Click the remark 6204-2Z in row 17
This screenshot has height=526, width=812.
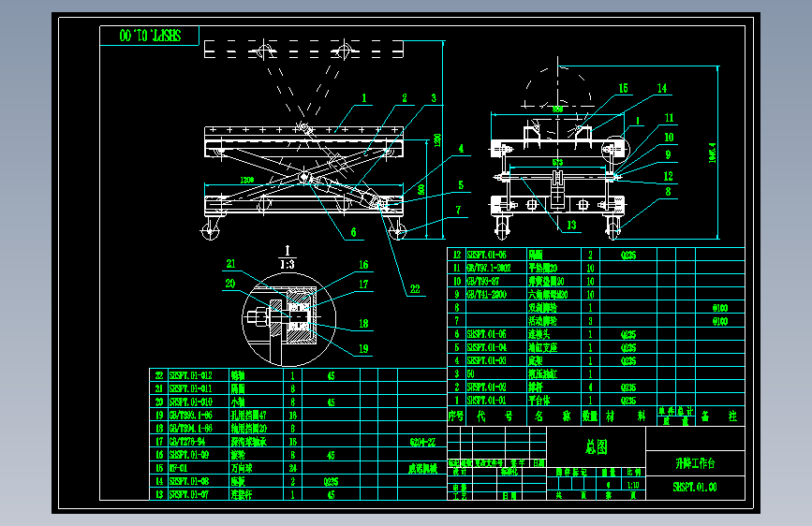click(422, 442)
